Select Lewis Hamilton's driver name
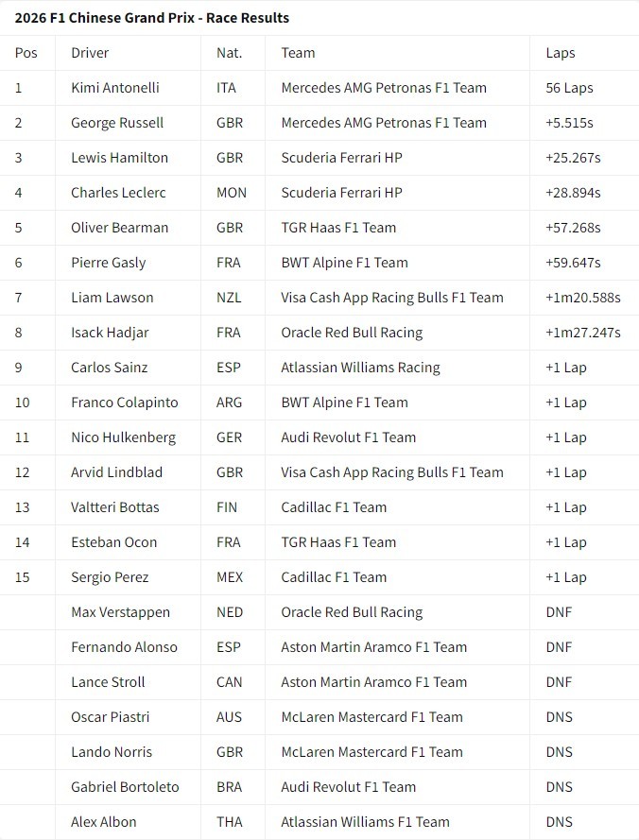The width and height of the screenshot is (639, 840). click(x=119, y=158)
